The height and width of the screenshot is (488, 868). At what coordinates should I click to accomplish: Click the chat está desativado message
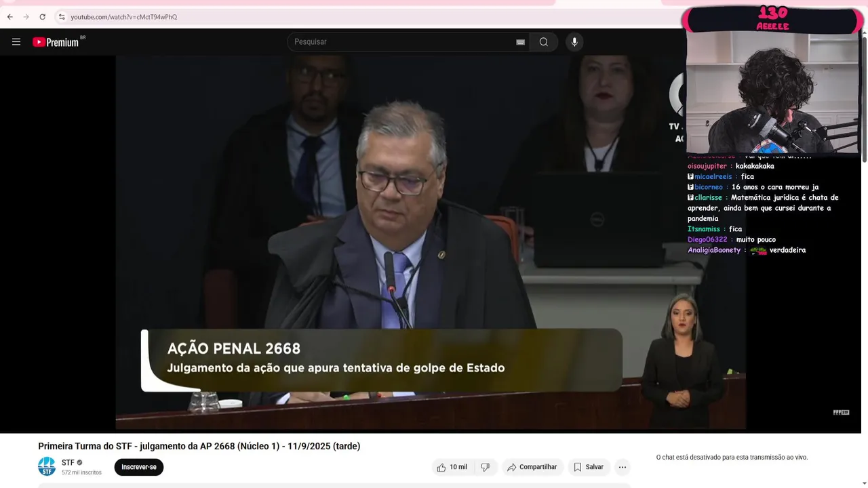[732, 457]
